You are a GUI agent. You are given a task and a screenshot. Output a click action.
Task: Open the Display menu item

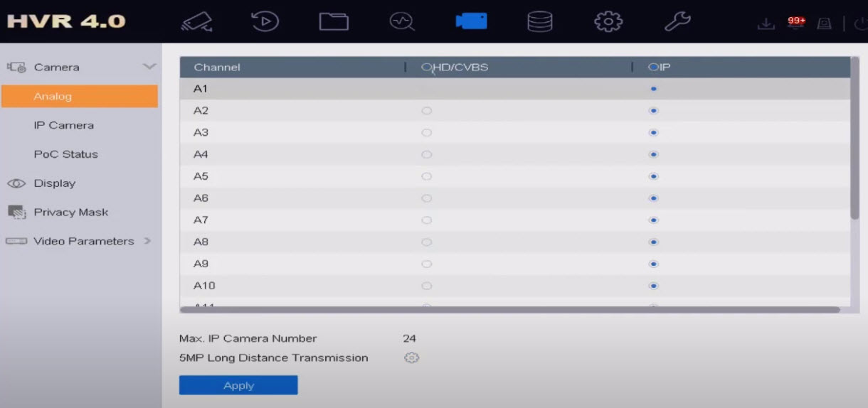(54, 183)
